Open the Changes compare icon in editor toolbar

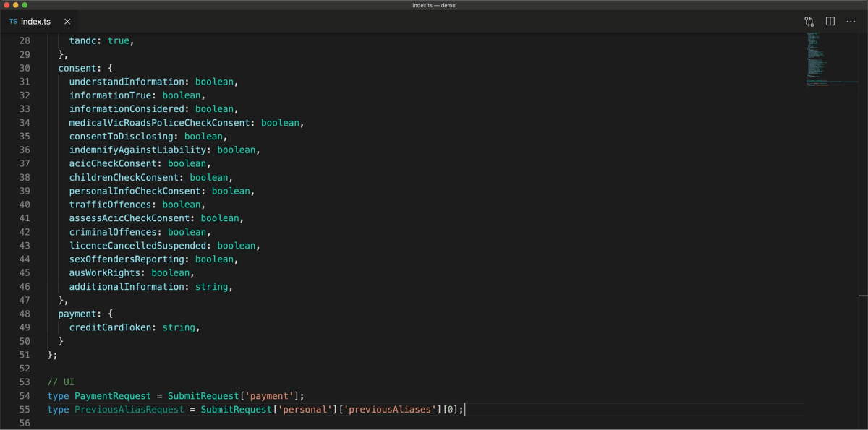809,22
